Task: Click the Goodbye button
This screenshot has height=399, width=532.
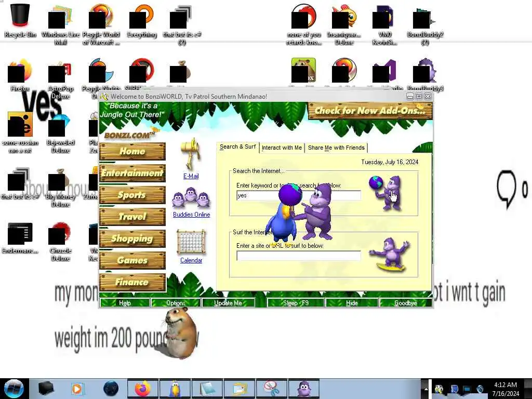Action: pos(405,303)
